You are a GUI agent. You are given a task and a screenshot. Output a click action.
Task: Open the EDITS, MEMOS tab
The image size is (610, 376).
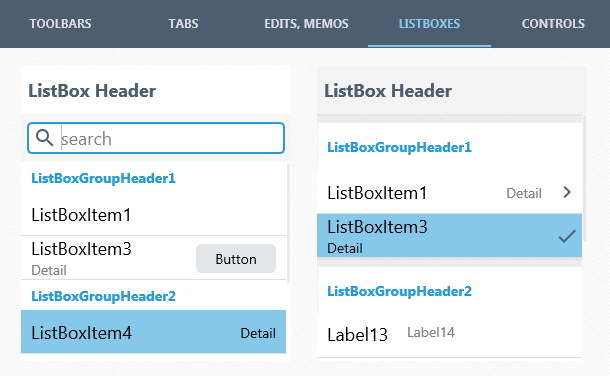point(306,24)
